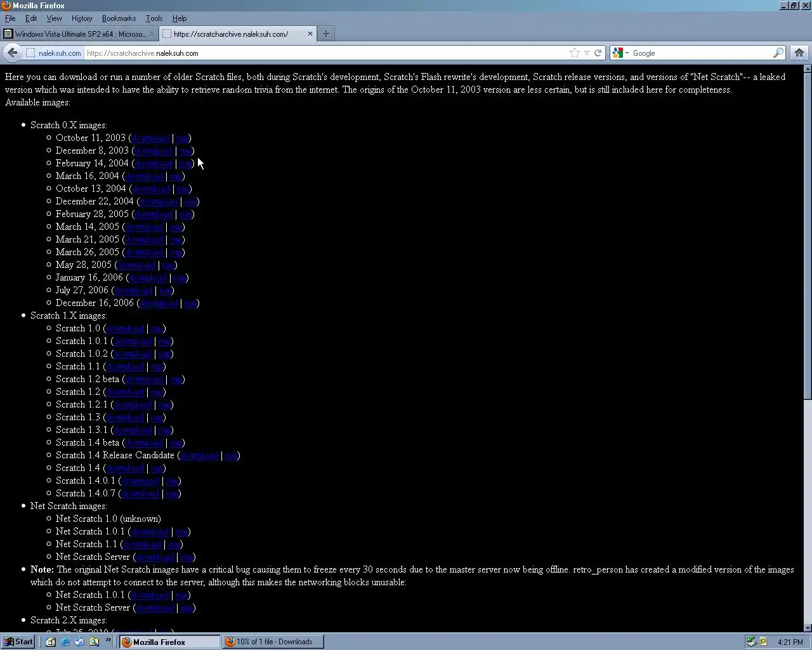Open the History menu
This screenshot has height=650, width=812.
pos(82,18)
